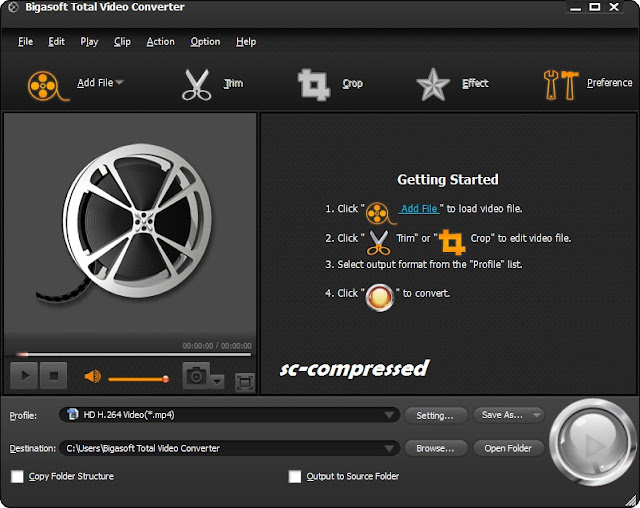The image size is (640, 508).
Task: Open the Play menu
Action: [89, 42]
